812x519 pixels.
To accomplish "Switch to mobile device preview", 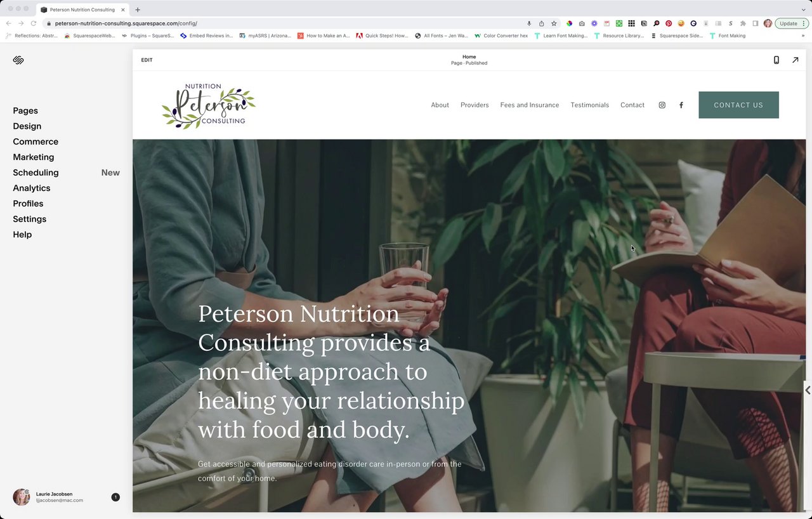I will pos(776,60).
